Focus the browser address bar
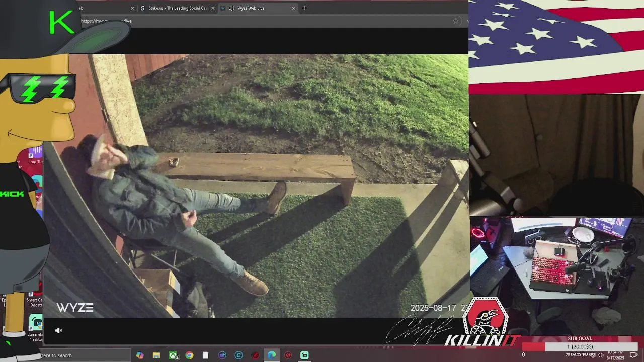644x362 pixels. click(x=267, y=21)
